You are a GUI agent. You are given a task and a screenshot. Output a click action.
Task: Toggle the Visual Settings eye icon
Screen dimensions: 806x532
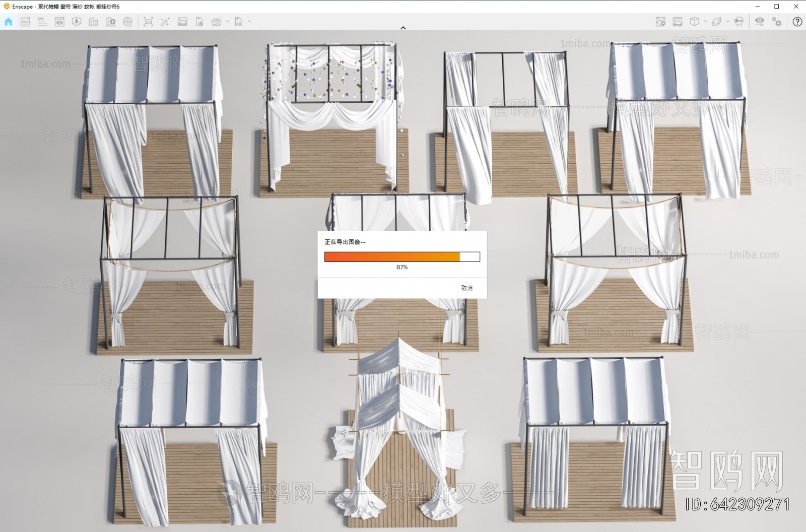click(759, 22)
